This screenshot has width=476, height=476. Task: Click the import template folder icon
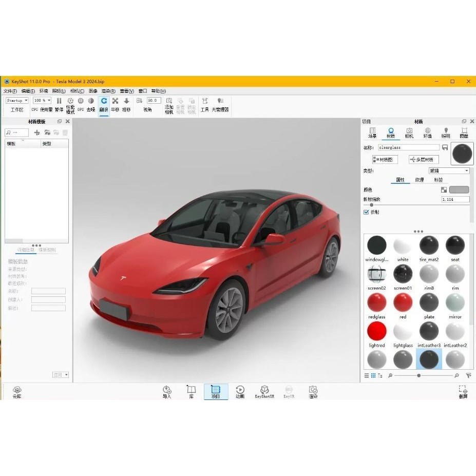(x=47, y=132)
